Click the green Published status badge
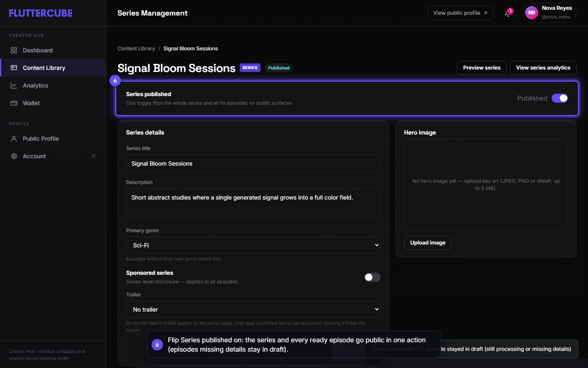 point(279,68)
